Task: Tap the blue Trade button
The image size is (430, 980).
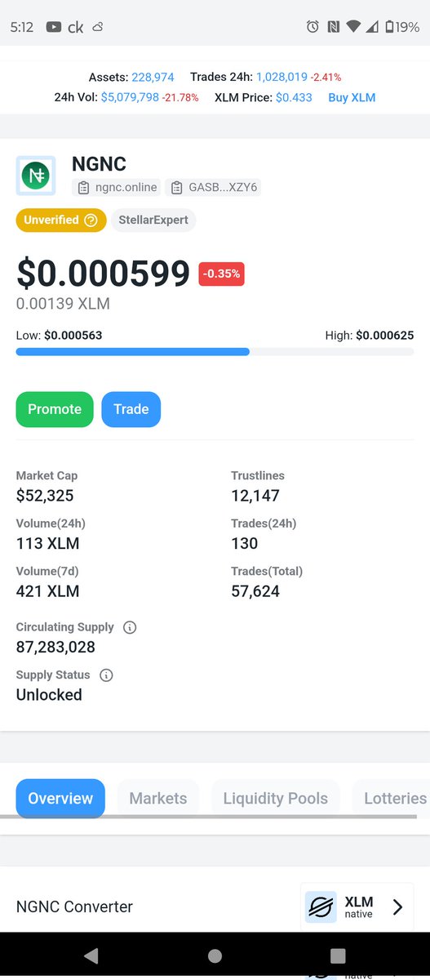Action: tap(131, 409)
